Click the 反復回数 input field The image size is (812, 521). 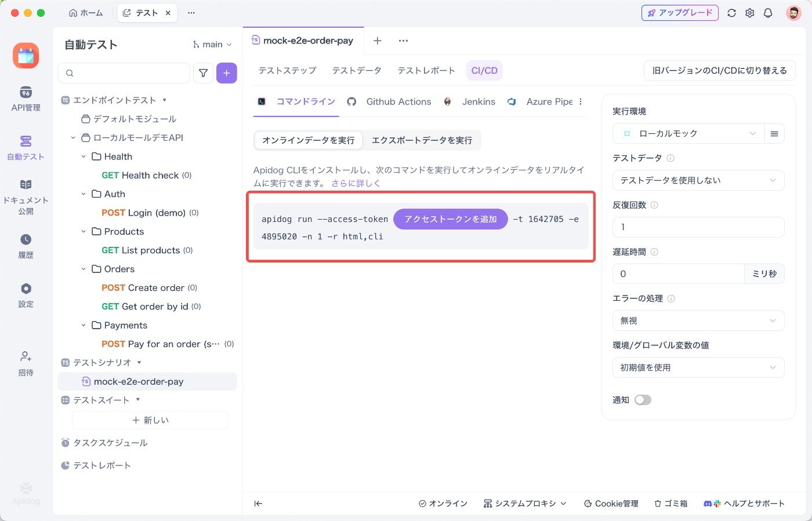point(698,227)
